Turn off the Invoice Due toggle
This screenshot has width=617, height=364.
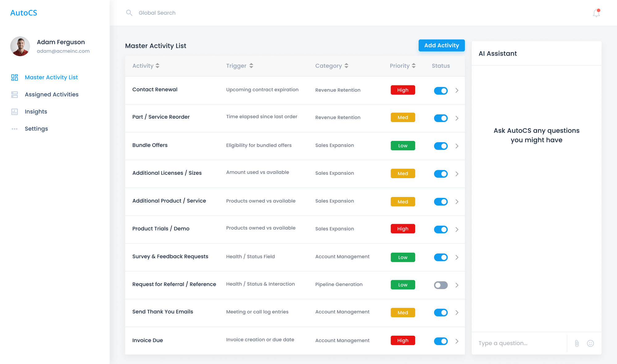point(441,341)
